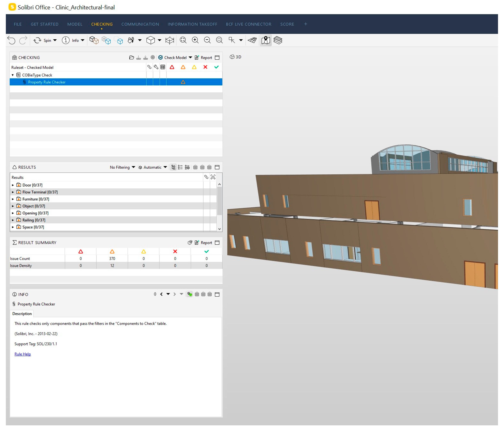The height and width of the screenshot is (430, 504).
Task: Click the open ruleset folder icon
Action: tap(131, 58)
